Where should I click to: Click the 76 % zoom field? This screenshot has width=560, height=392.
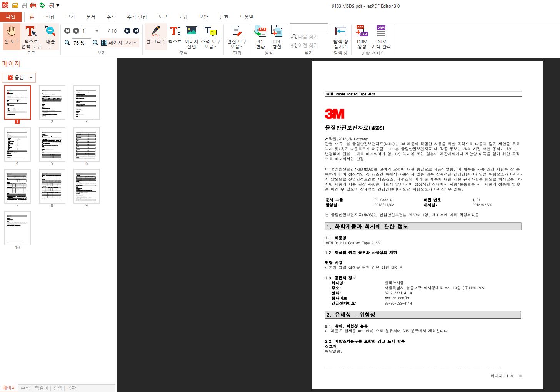pos(81,43)
